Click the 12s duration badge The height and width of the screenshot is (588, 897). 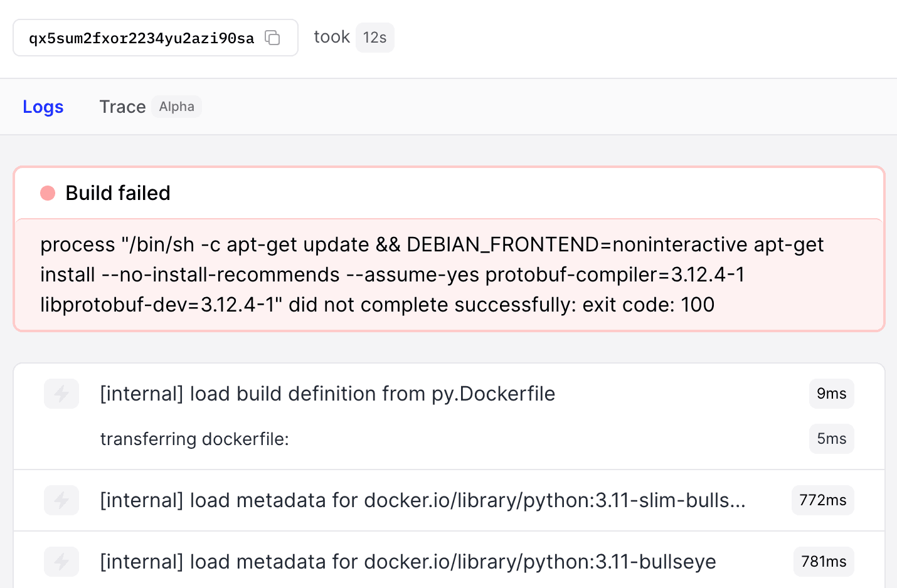374,38
